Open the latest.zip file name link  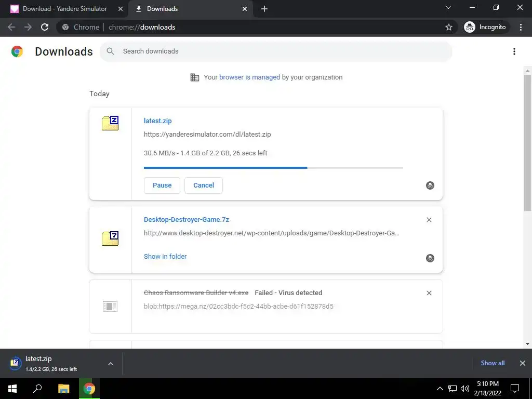[x=158, y=121]
